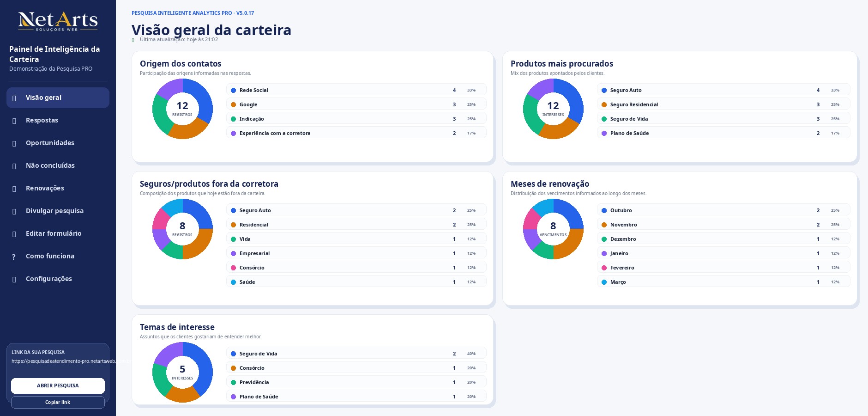Image resolution: width=868 pixels, height=416 pixels.
Task: Click the Meses de renovação donut chart
Action: (553, 229)
